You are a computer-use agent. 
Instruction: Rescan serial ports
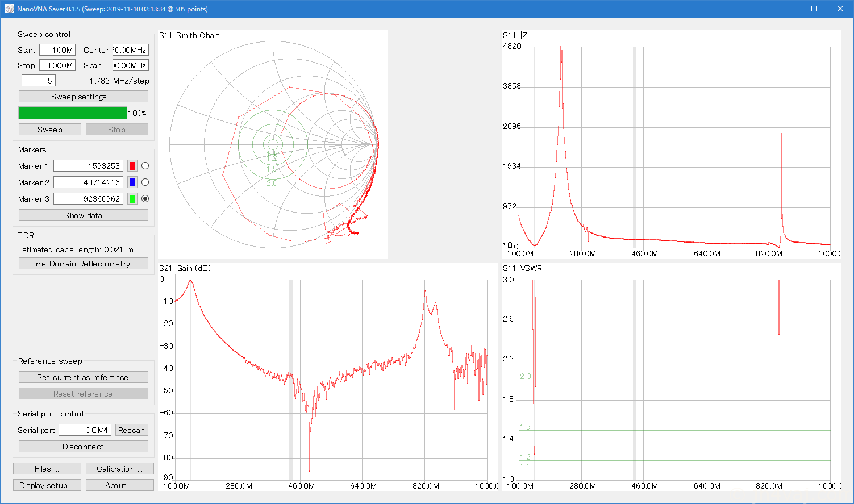point(132,430)
